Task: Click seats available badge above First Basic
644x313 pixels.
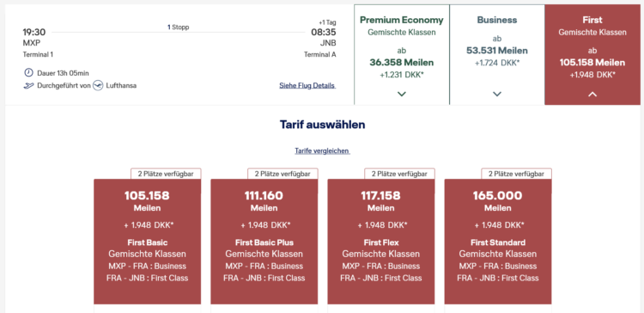Action: pyautogui.click(x=166, y=174)
